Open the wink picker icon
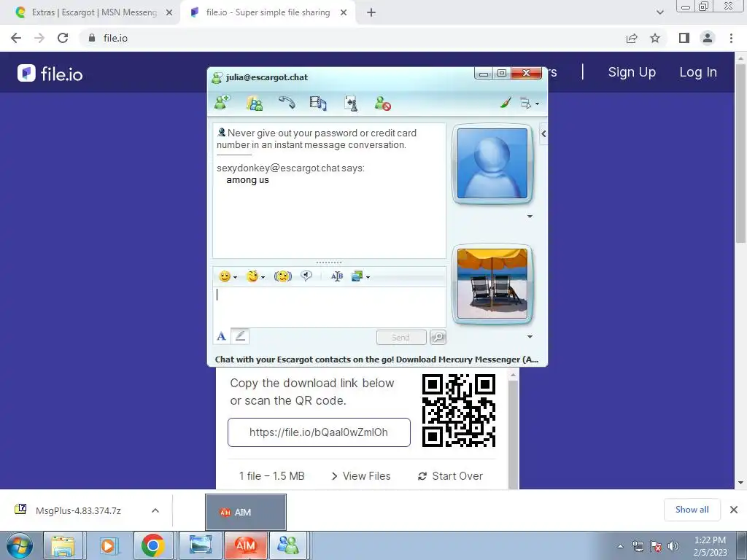 (x=252, y=276)
